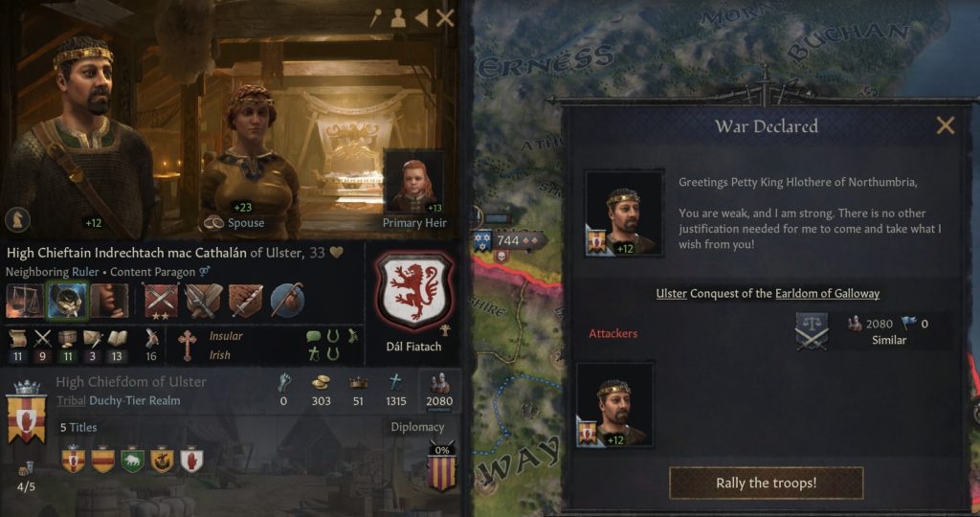Click the scales of justice trait icon
980x517 pixels.
24,301
